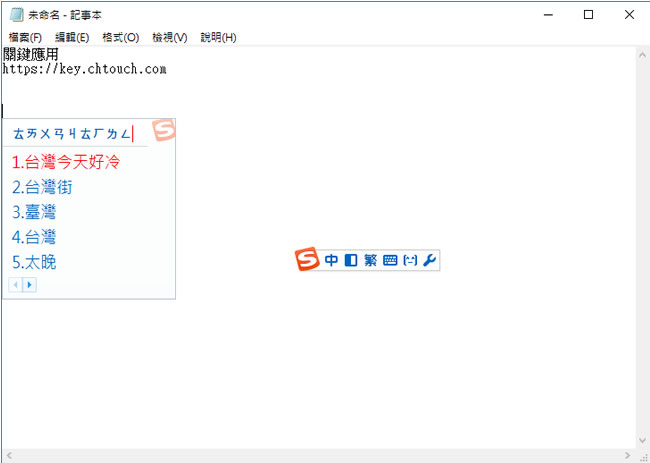Click the text line 關鍵應用
The height and width of the screenshot is (463, 650).
click(31, 54)
